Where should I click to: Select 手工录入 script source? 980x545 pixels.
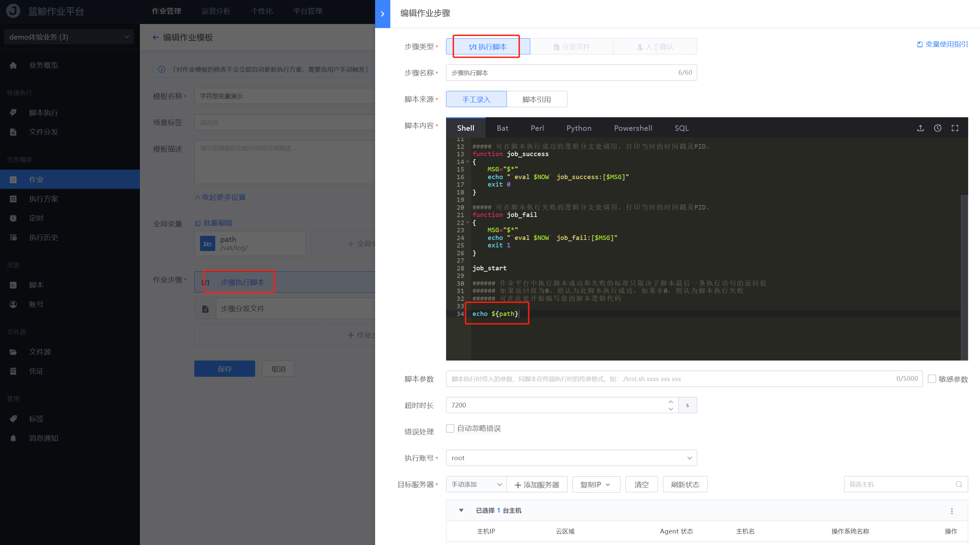click(x=476, y=99)
